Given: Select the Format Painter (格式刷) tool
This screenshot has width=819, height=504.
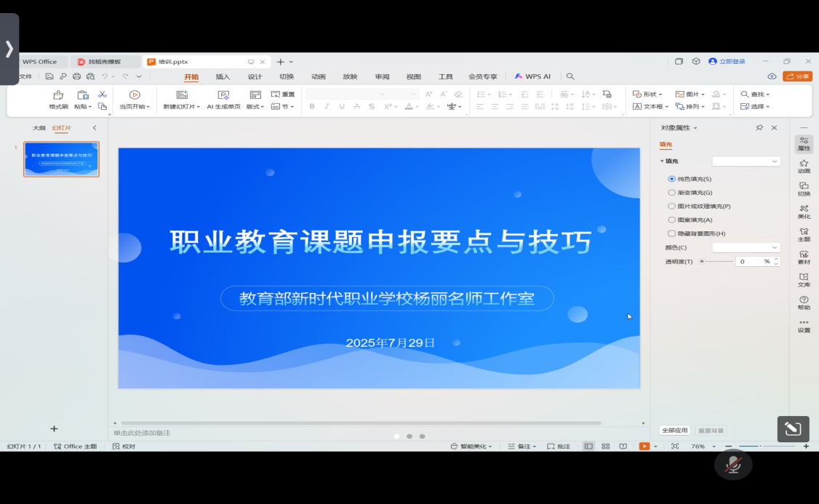Looking at the screenshot, I should [x=58, y=99].
